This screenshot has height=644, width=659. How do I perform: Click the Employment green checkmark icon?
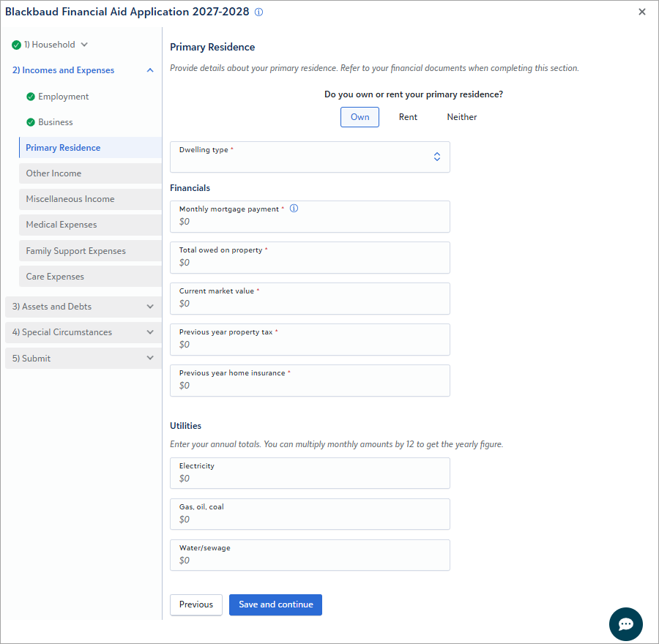click(31, 97)
